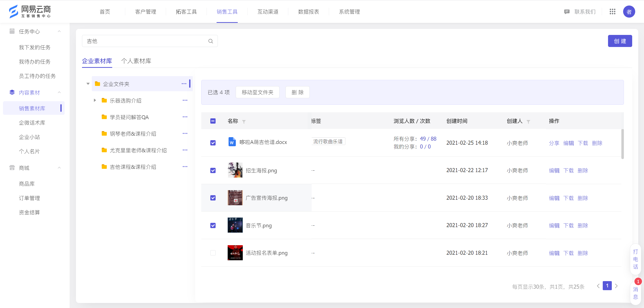This screenshot has width=644, height=308.
Task: Open the 音乐节.png thumbnail
Action: pyautogui.click(x=235, y=225)
